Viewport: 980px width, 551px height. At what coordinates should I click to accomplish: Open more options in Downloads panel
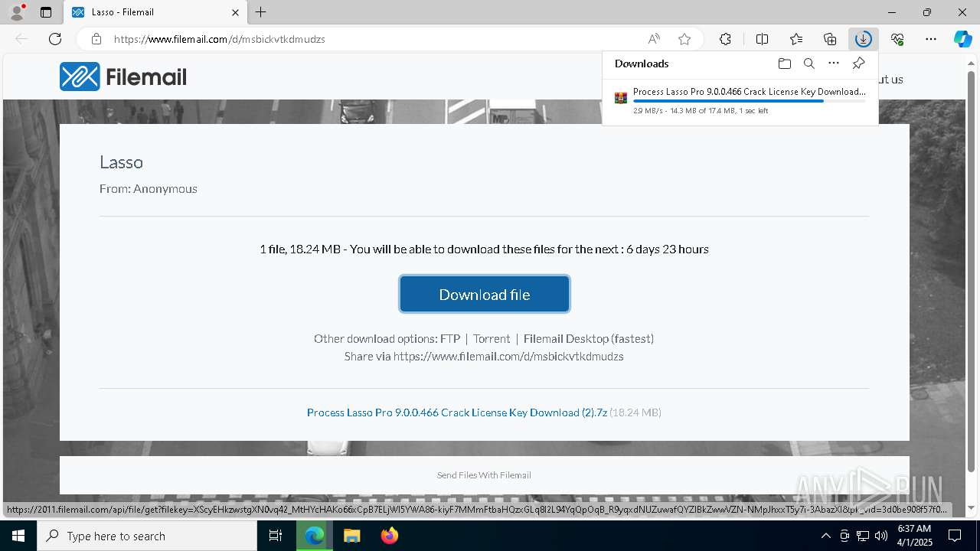click(x=834, y=64)
